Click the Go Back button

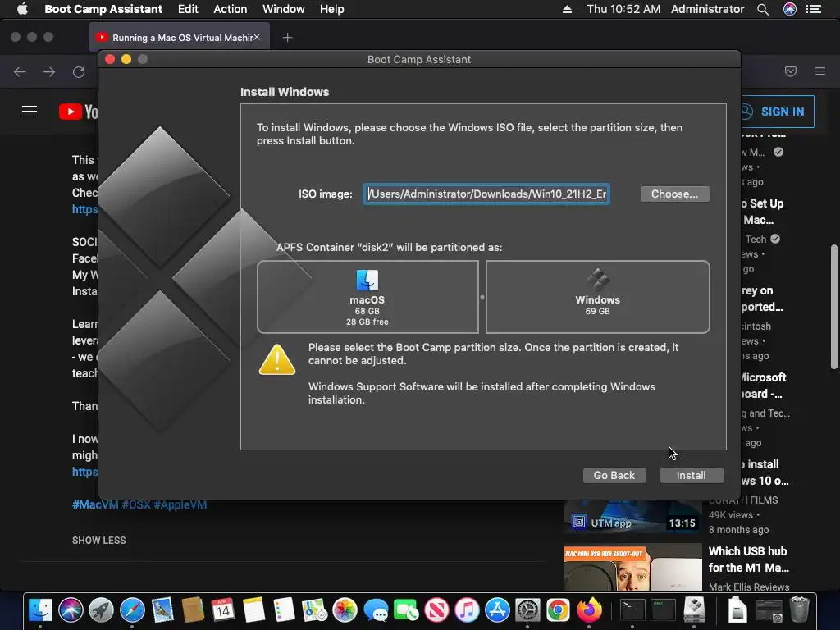point(614,475)
